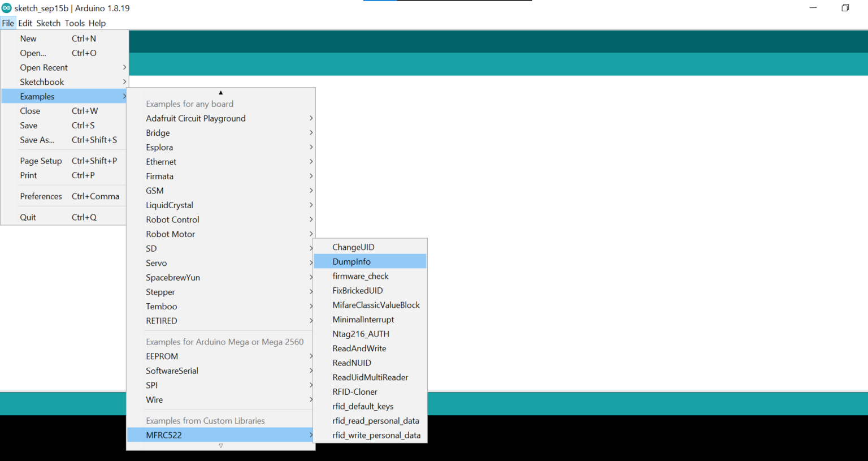
Task: Restore the window using the title bar button
Action: pyautogui.click(x=845, y=8)
